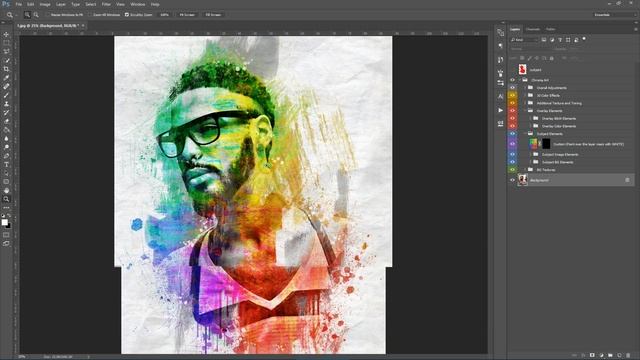Hide the Overall Adjustments group
The height and width of the screenshot is (360, 640).
[x=512, y=88]
